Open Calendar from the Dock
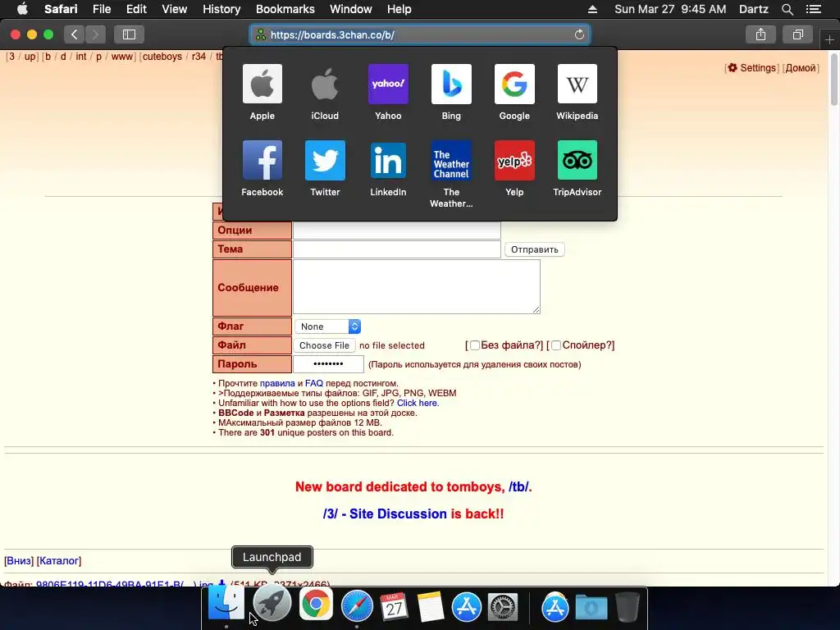 [394, 606]
